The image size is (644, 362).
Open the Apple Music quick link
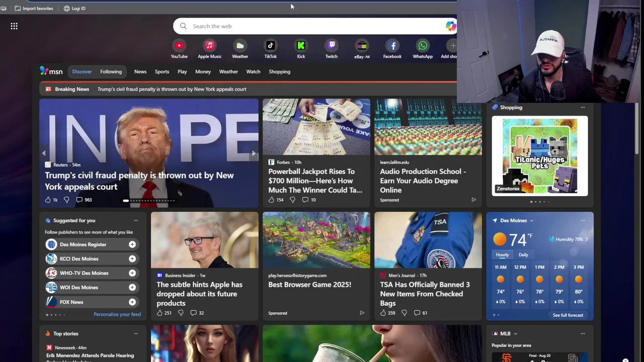210,49
